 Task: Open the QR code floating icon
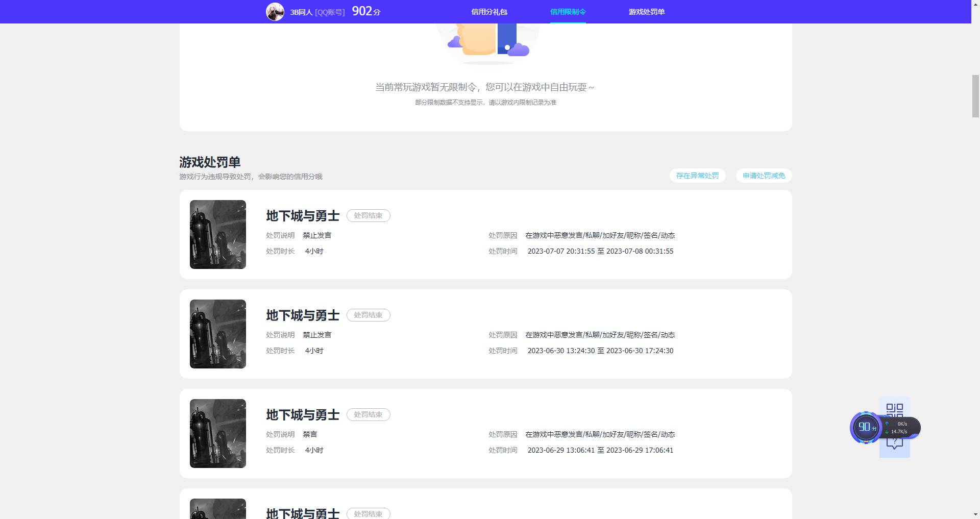[x=894, y=410]
